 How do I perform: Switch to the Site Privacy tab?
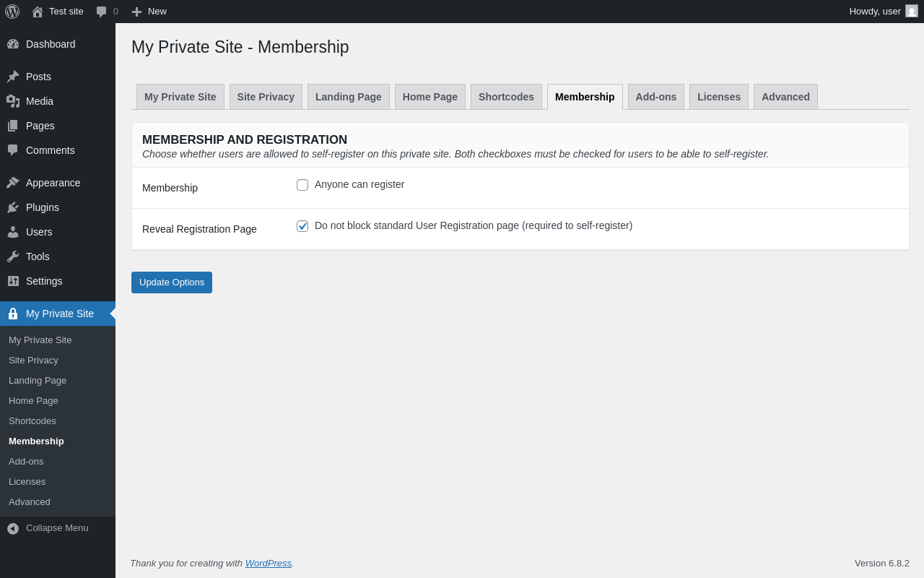click(266, 97)
